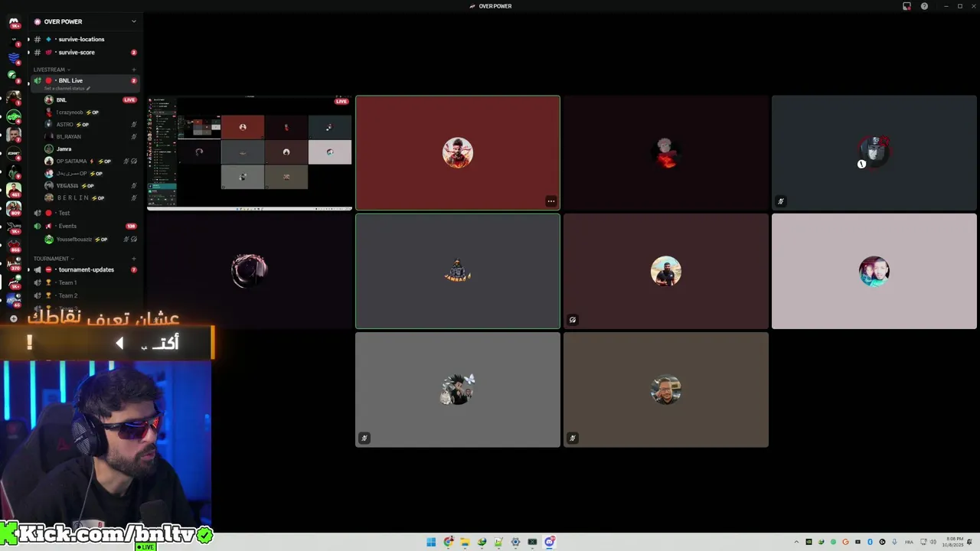This screenshot has width=980, height=551.
Task: Open the Test voice channel
Action: 64,213
